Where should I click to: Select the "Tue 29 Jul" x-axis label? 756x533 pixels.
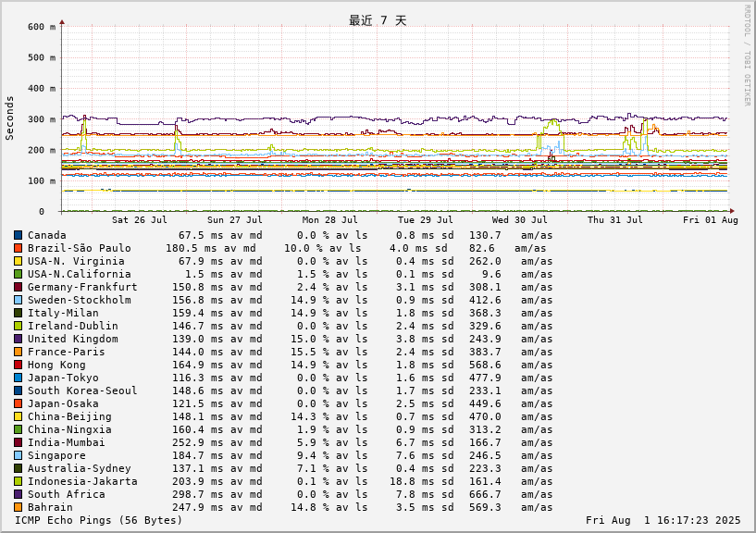pyautogui.click(x=426, y=220)
